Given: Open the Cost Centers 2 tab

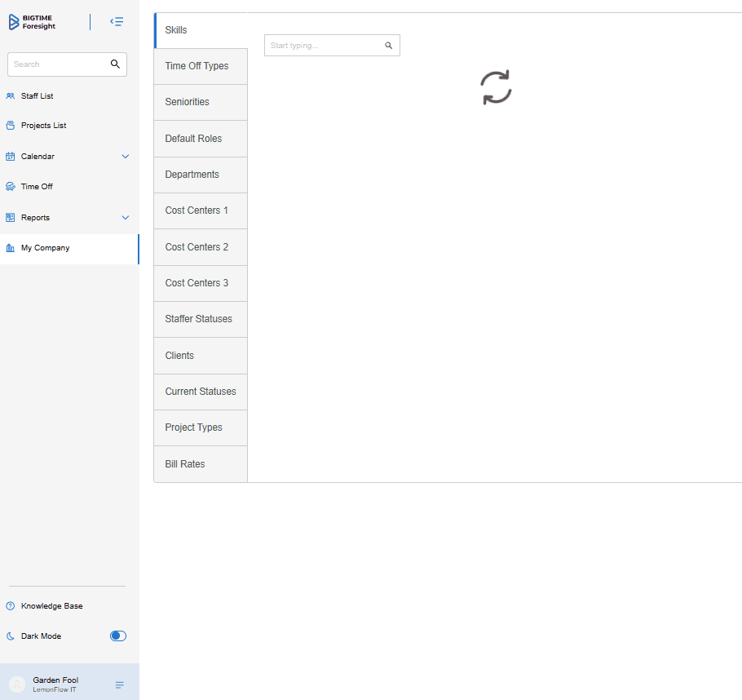Looking at the screenshot, I should pos(201,247).
